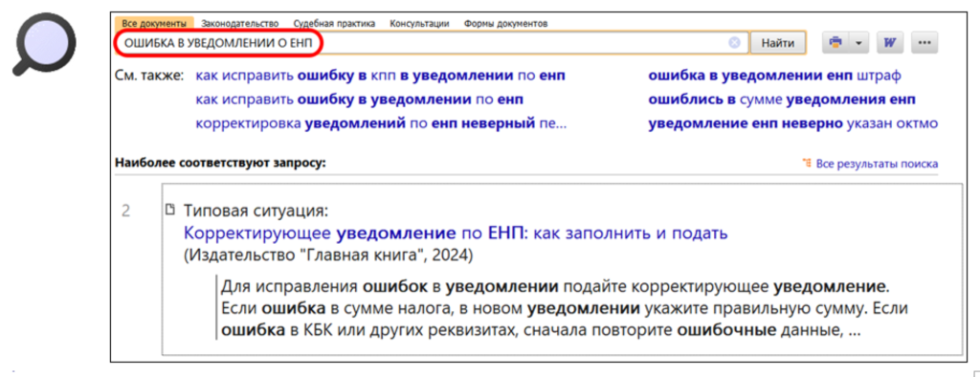Open suggestion уведомление енп неверно указан октмо
The image size is (980, 377).
pos(792,123)
